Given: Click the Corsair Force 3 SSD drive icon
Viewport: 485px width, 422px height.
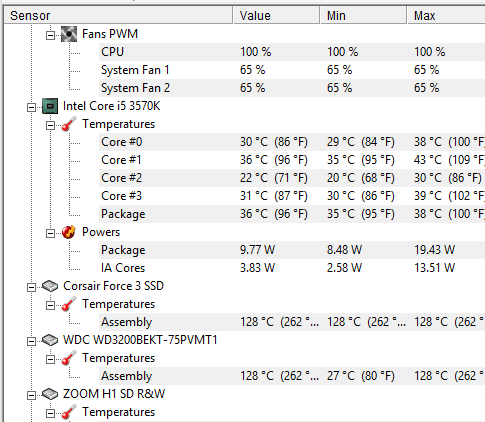Looking at the screenshot, I should pos(50,286).
